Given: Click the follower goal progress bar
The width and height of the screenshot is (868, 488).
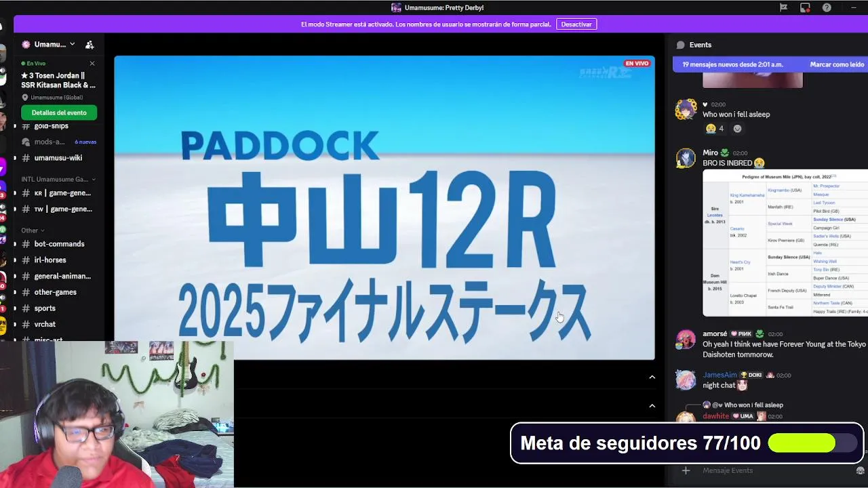Looking at the screenshot, I should (x=811, y=443).
